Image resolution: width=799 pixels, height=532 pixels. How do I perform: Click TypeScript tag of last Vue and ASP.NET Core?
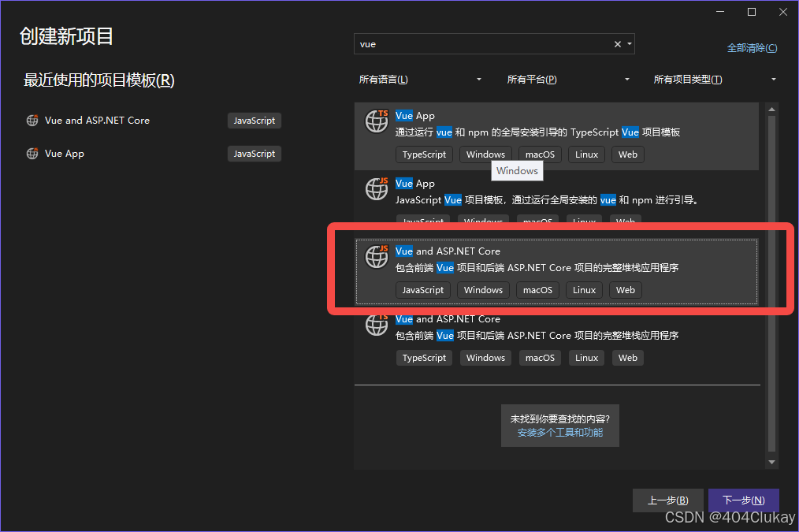click(424, 358)
